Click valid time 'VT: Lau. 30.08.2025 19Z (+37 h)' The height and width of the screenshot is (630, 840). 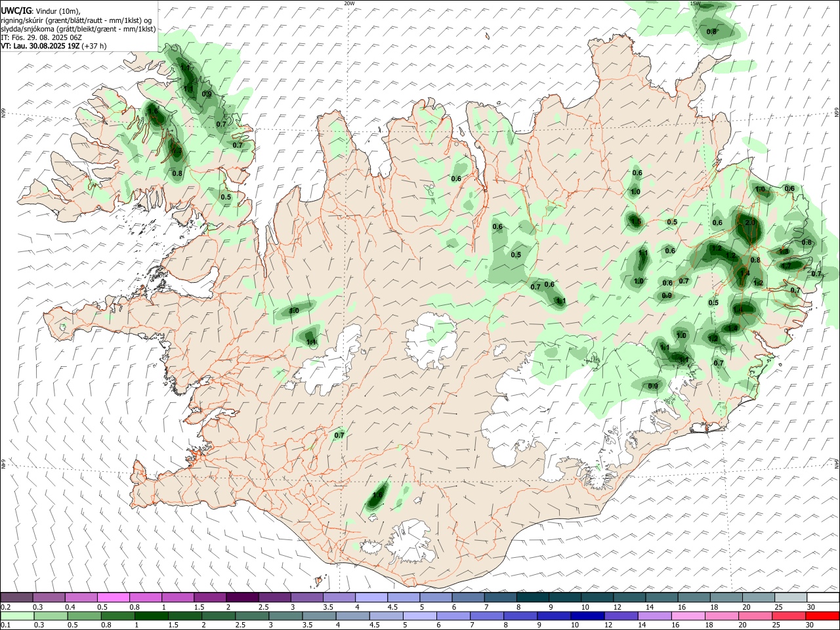click(x=54, y=46)
